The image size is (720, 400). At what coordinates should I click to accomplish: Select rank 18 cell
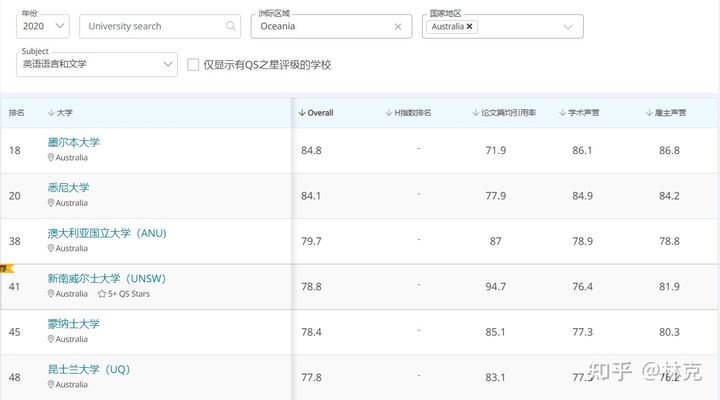pyautogui.click(x=15, y=151)
